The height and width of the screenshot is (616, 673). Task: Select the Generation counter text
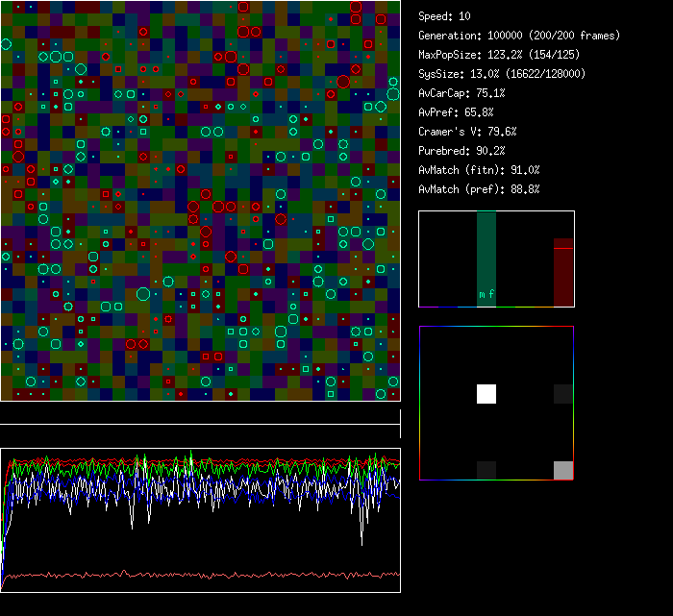[x=519, y=36]
